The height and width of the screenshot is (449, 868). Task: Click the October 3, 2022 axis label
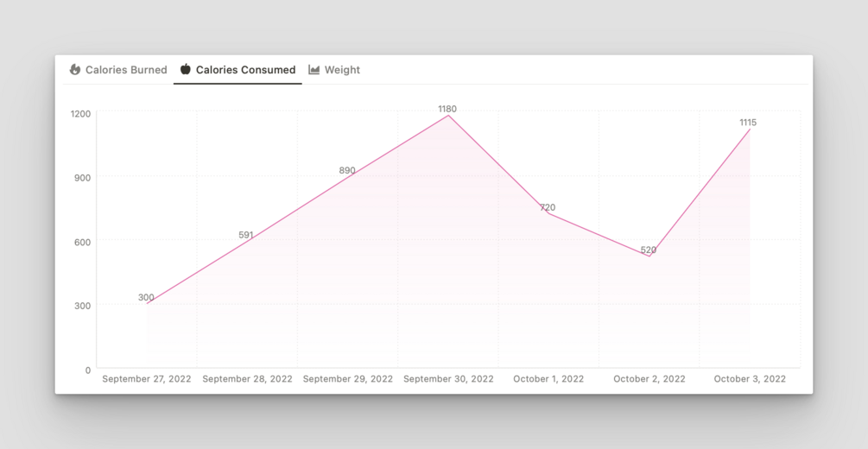click(750, 379)
